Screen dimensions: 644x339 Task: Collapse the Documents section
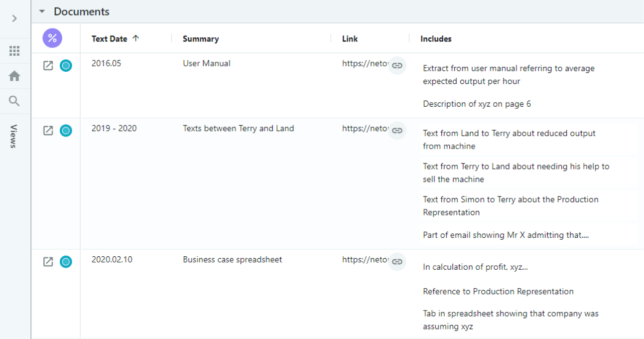tap(42, 11)
